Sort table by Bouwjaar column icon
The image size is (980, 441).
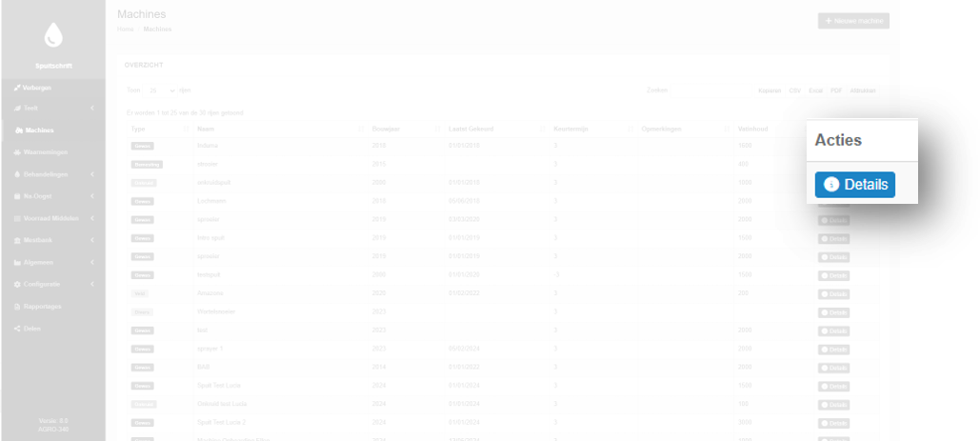437,129
